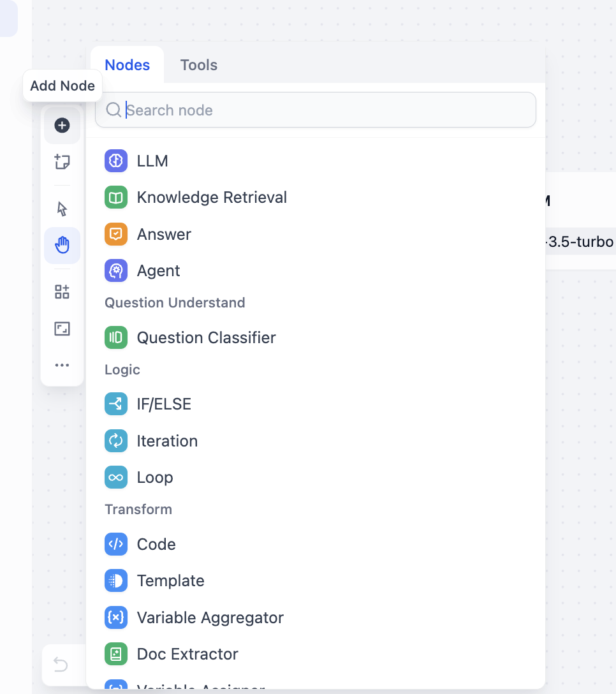Image resolution: width=616 pixels, height=694 pixels.
Task: Select Question Classifier node
Action: [206, 337]
